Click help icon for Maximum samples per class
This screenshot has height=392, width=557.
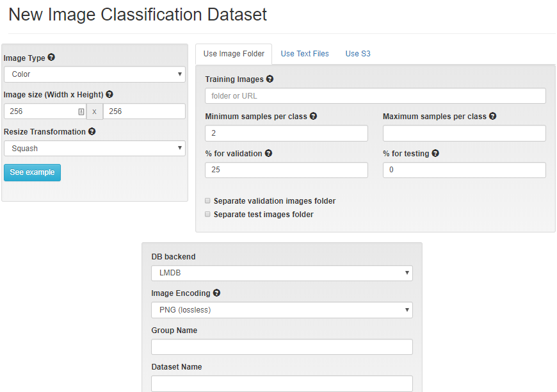tap(492, 117)
